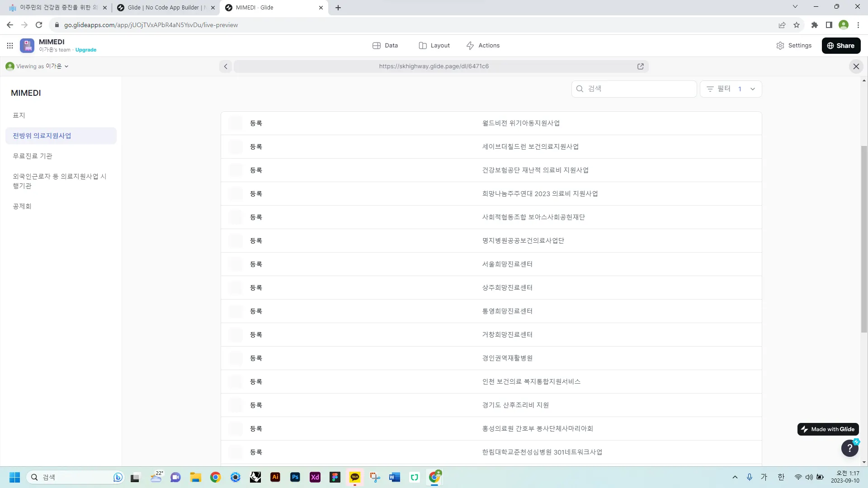Open preview URL in new tab icon
This screenshot has width=868, height=488.
click(640, 66)
